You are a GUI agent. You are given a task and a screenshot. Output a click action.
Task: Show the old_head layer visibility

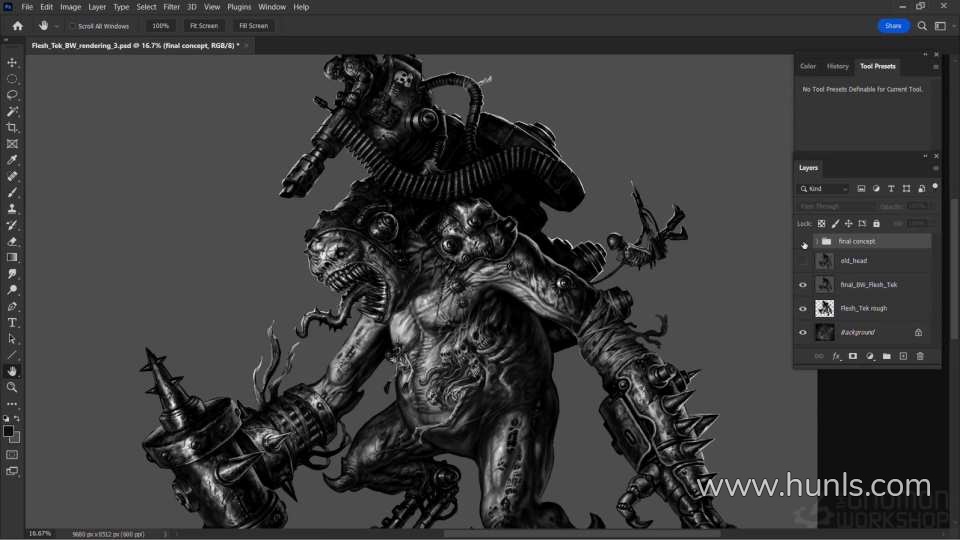(x=802, y=261)
